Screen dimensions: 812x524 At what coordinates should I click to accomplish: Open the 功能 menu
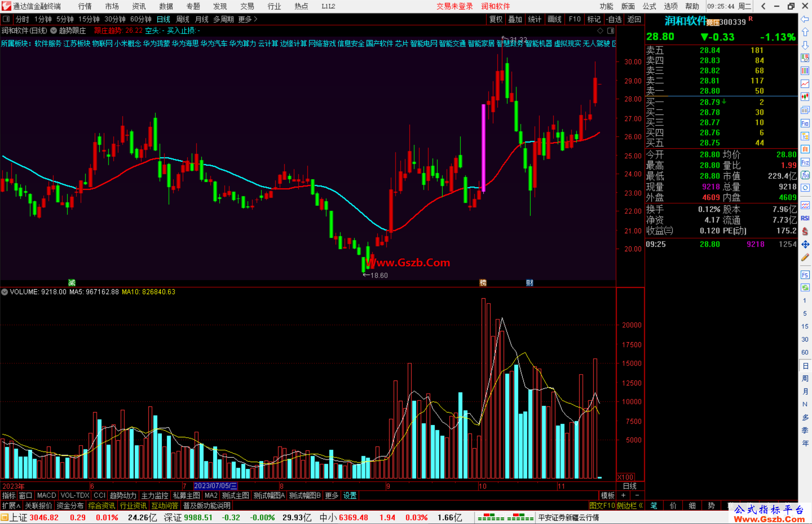click(606, 6)
